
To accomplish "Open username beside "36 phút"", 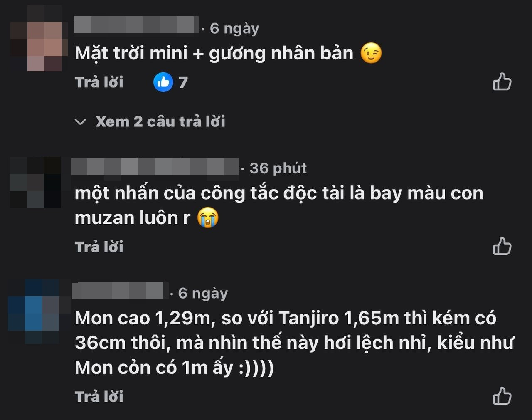I will coord(155,167).
